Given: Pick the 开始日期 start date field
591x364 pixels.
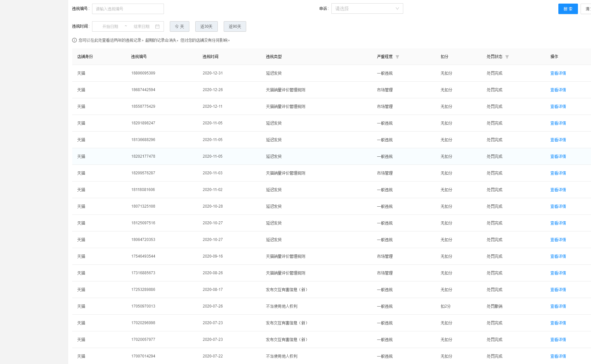Looking at the screenshot, I should coord(110,26).
